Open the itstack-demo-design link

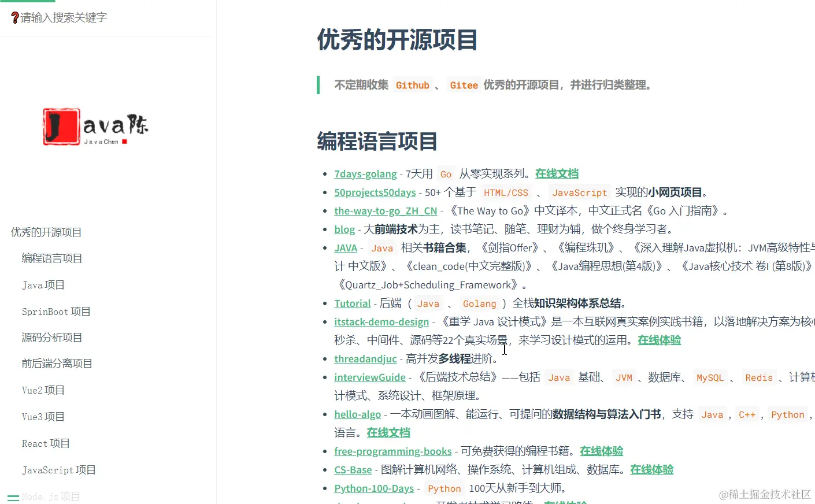[381, 322]
